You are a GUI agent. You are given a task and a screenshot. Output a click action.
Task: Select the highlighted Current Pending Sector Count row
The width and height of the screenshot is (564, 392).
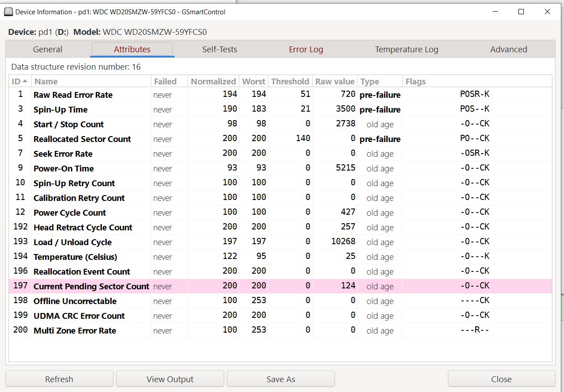coord(280,286)
